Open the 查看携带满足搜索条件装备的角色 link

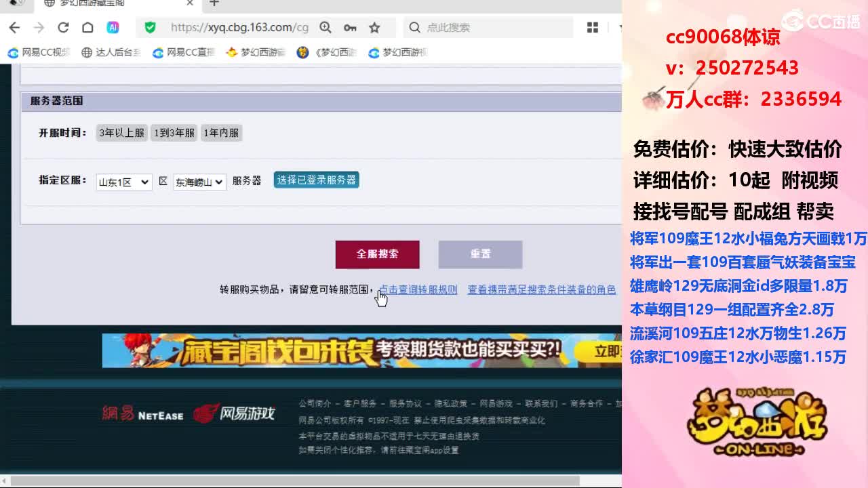coord(542,289)
